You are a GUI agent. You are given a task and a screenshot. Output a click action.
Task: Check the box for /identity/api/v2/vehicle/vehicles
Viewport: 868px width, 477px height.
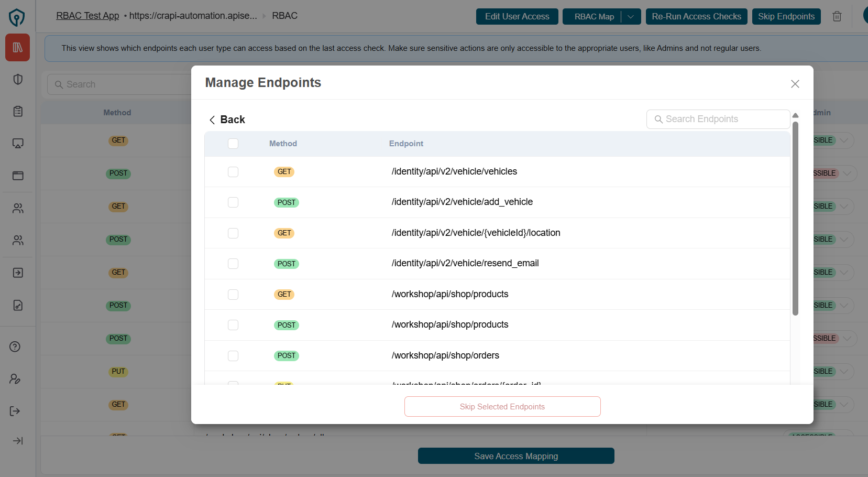click(233, 172)
